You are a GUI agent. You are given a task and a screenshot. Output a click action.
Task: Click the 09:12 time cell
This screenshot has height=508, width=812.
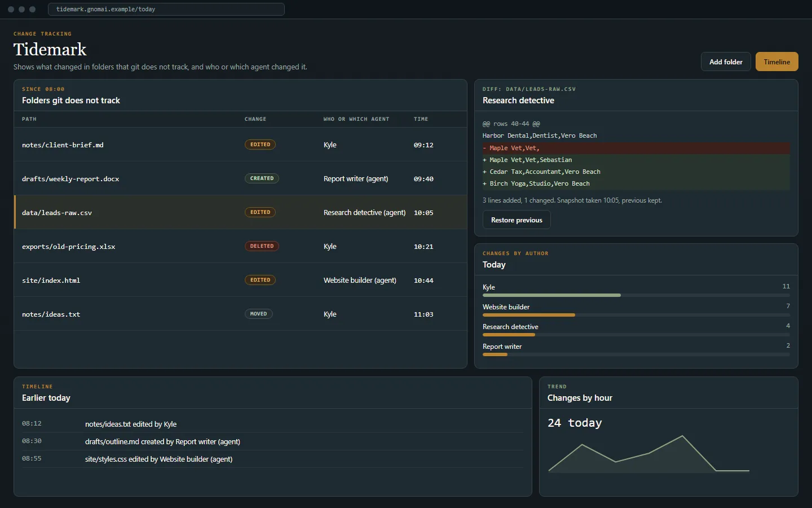pos(423,145)
